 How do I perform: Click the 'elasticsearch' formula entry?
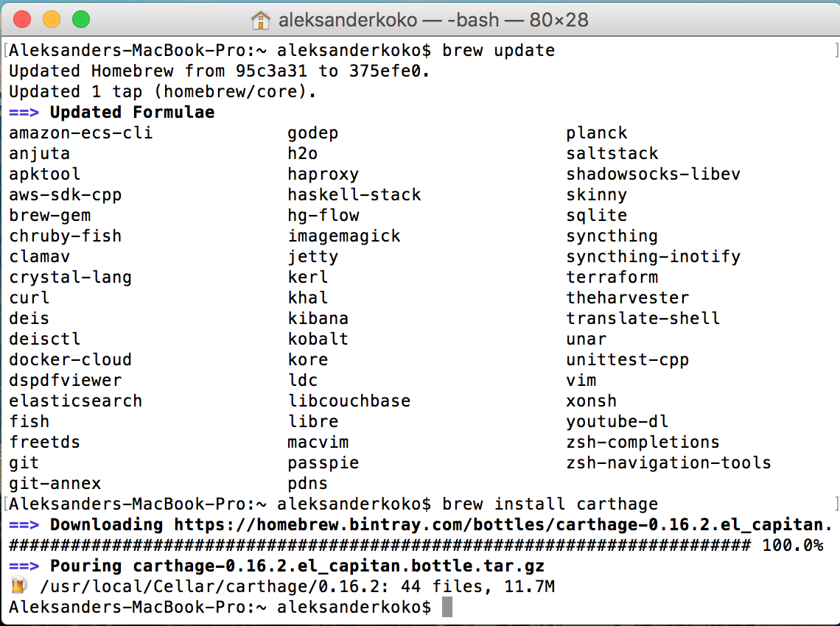pyautogui.click(x=76, y=401)
